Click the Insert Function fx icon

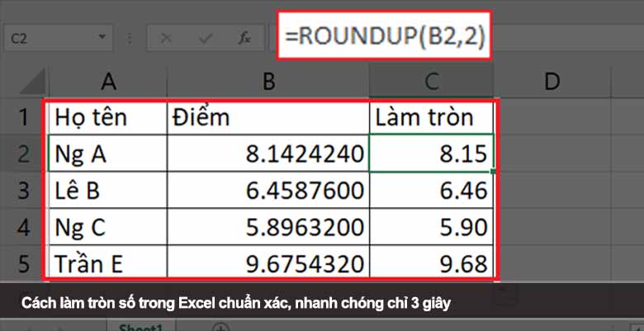244,38
